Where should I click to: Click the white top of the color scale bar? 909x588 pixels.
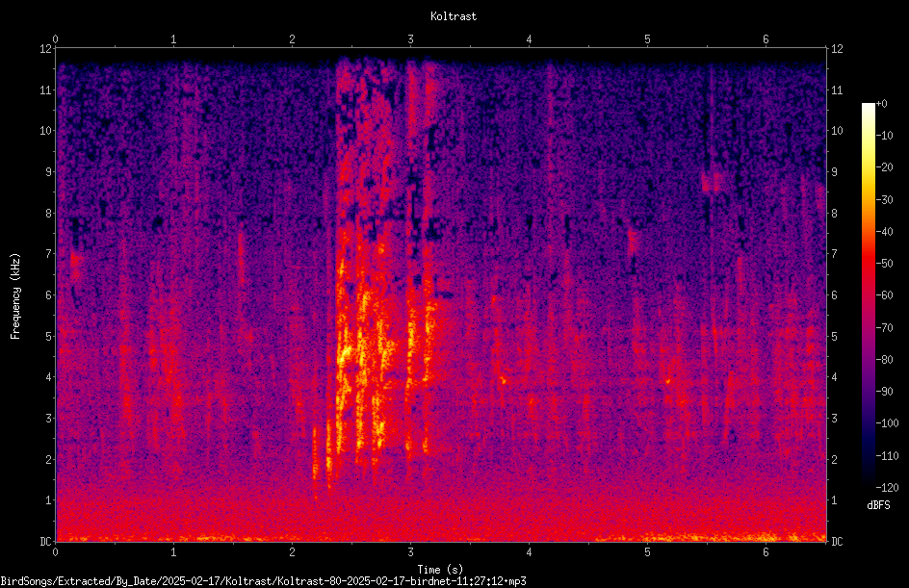868,107
